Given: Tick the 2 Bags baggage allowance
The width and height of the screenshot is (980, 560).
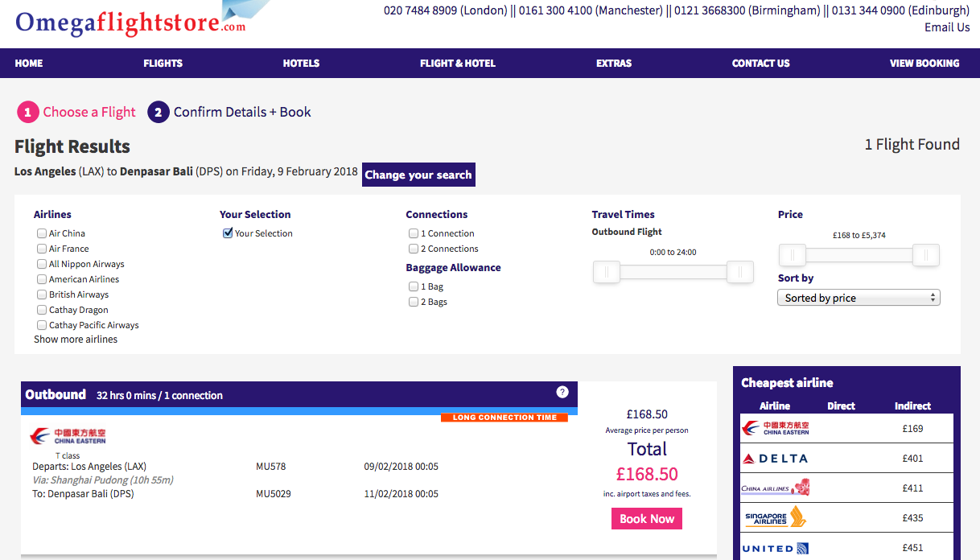Looking at the screenshot, I should [x=414, y=302].
